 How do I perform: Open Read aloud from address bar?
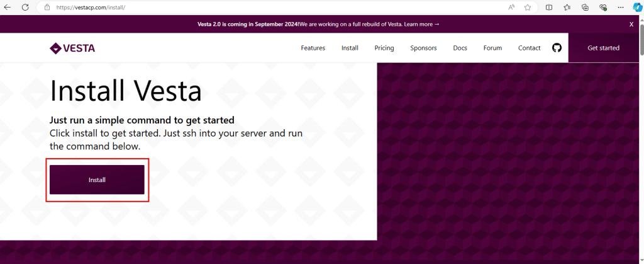[511, 8]
